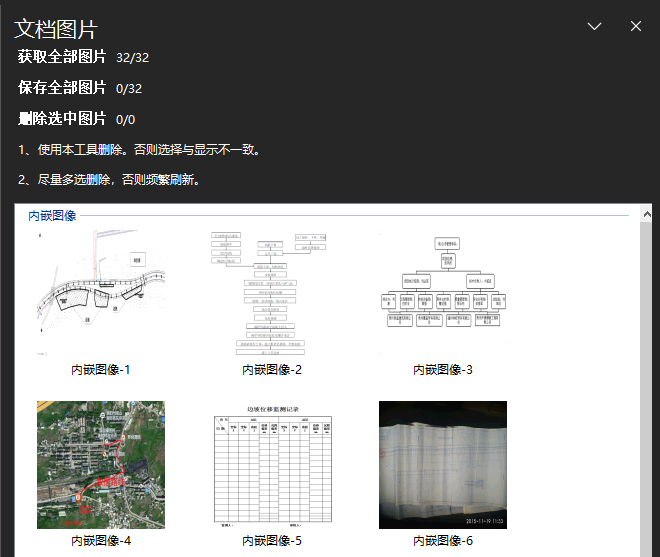This screenshot has height=557, width=660.
Task: Select the flowchart thumbnail 内嵌图像-2
Action: coord(272,293)
